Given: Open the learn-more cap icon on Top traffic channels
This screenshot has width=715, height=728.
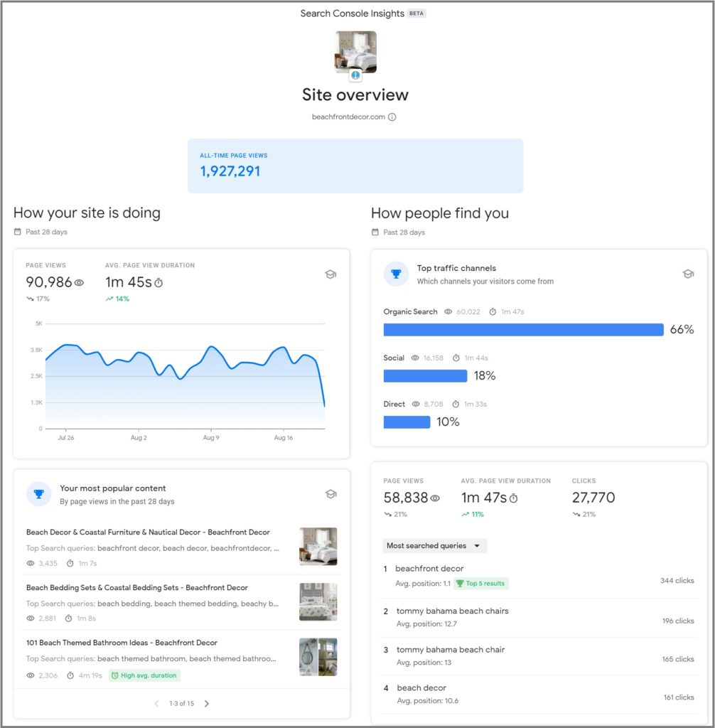Looking at the screenshot, I should point(688,274).
